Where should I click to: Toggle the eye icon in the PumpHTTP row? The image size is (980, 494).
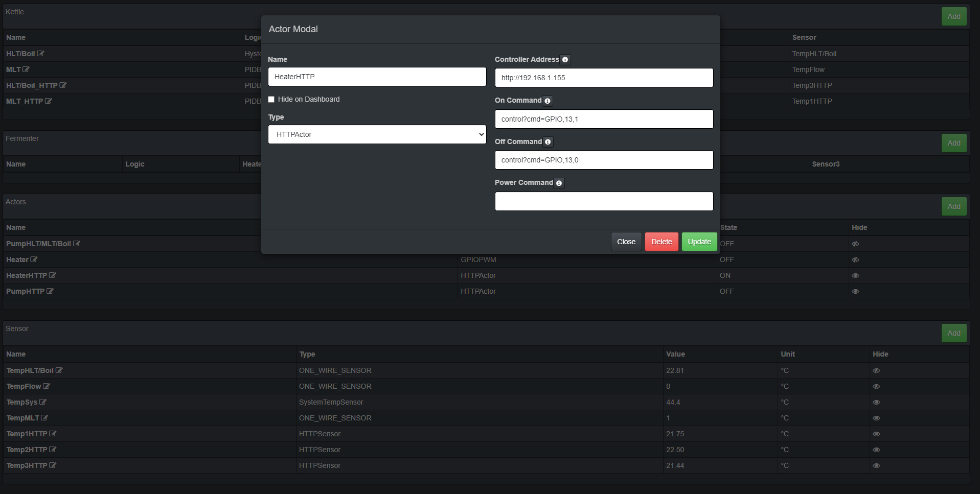855,292
